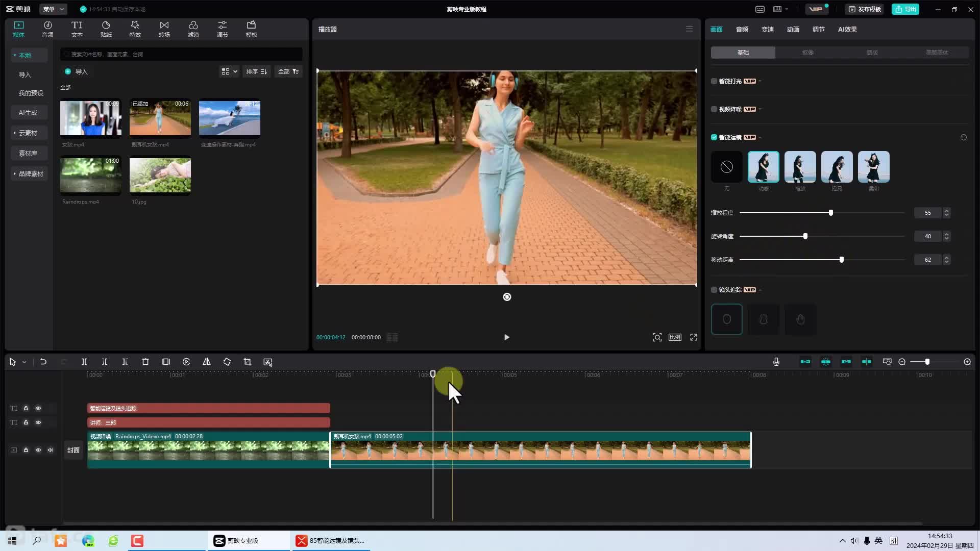
Task: Zoom out the timeline with the minus icon
Action: [902, 362]
